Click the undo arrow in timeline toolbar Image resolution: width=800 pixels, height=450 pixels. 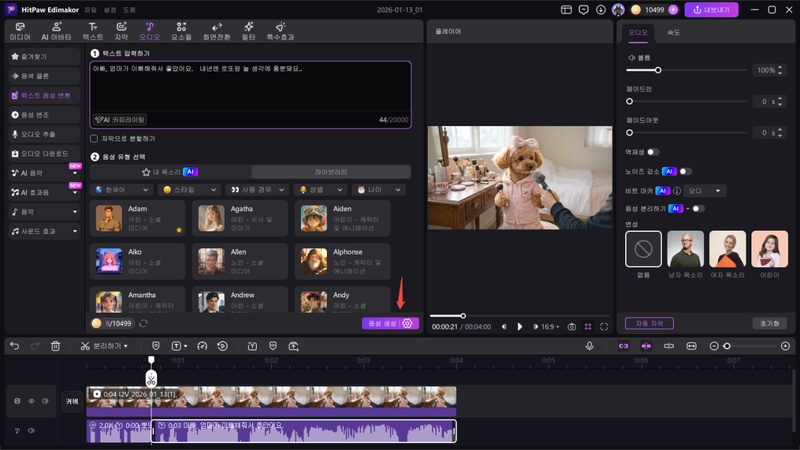14,346
